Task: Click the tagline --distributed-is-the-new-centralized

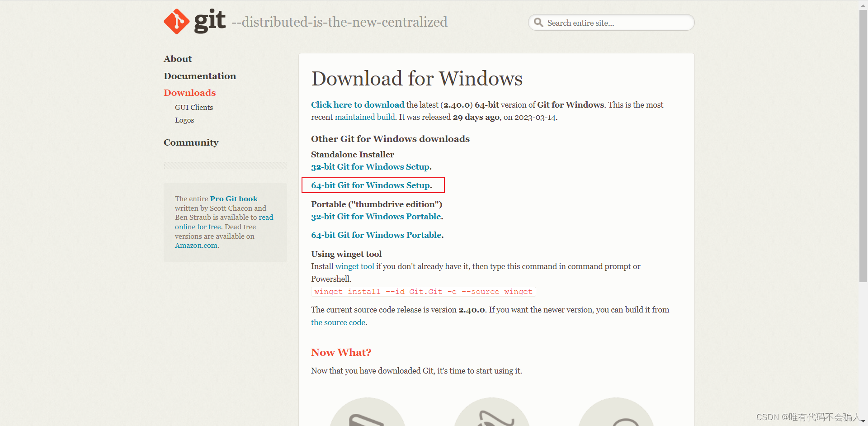Action: pyautogui.click(x=340, y=22)
